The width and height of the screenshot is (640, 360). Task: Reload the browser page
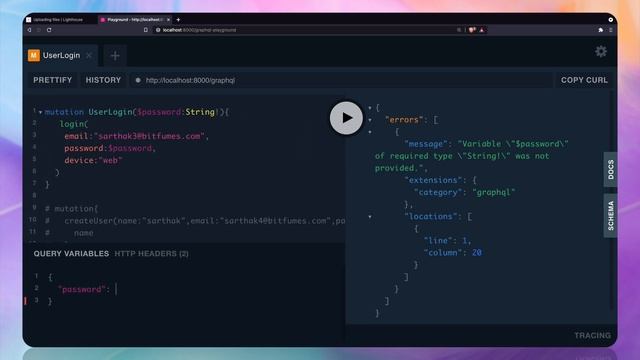49,30
